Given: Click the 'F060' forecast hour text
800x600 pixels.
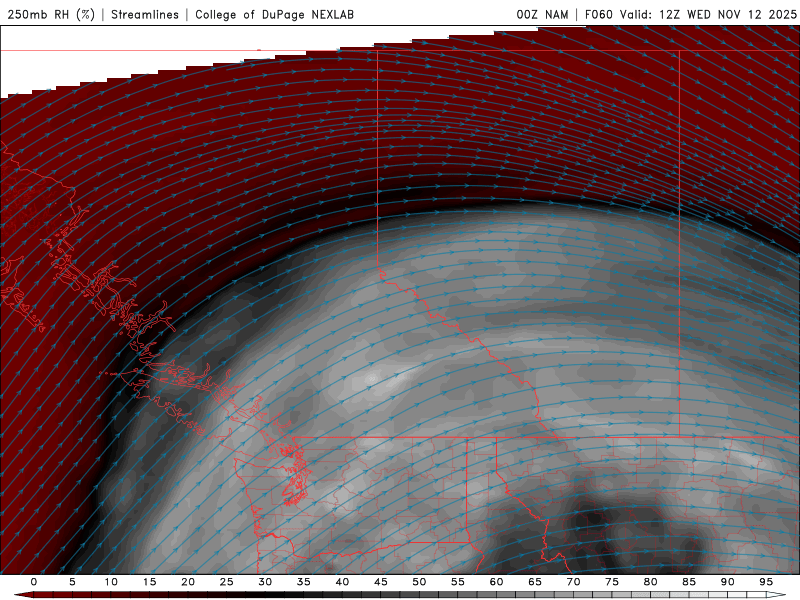Looking at the screenshot, I should pyautogui.click(x=599, y=14).
